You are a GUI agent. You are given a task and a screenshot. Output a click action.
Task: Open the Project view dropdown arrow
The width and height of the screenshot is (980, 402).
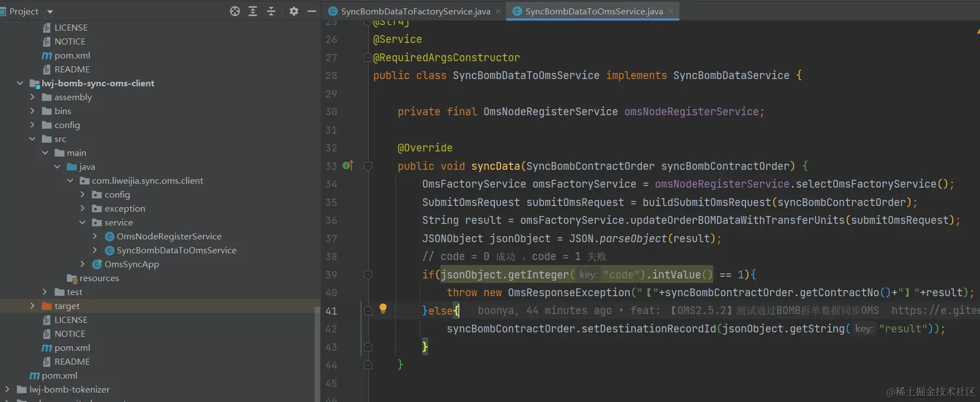[x=50, y=12]
